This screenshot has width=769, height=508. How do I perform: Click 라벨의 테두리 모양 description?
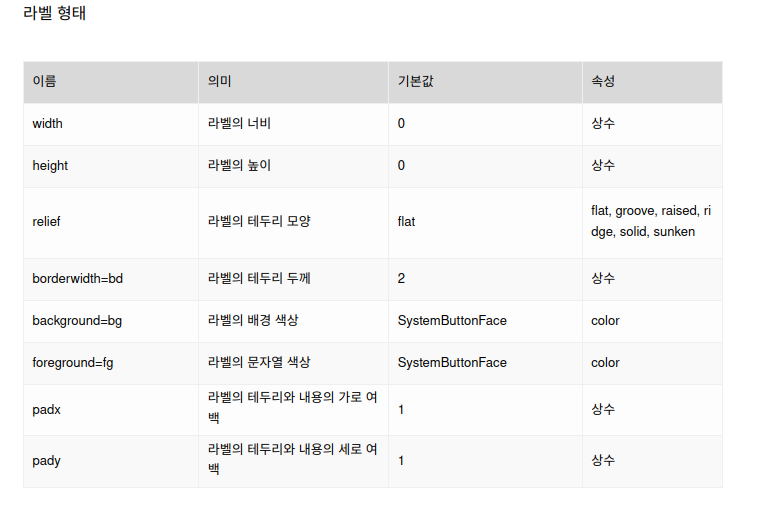(x=259, y=222)
